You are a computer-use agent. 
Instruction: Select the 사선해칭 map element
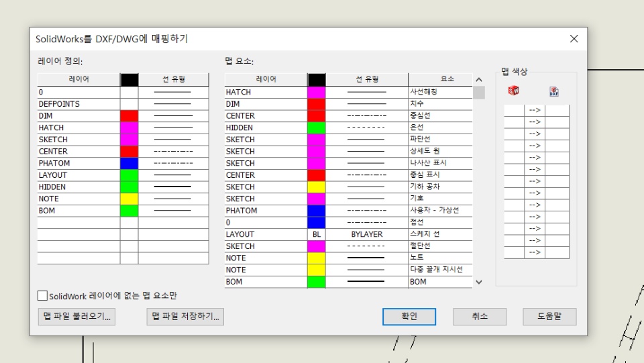point(440,92)
